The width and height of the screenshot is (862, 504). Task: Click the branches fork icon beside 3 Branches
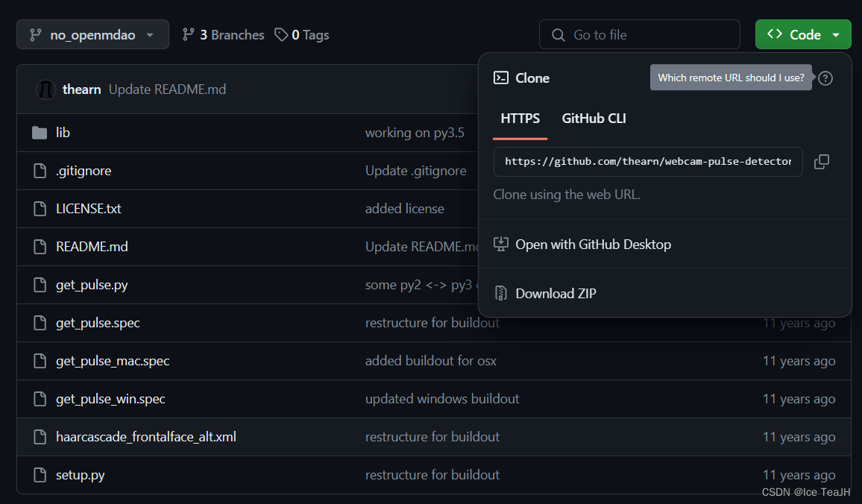pos(189,34)
